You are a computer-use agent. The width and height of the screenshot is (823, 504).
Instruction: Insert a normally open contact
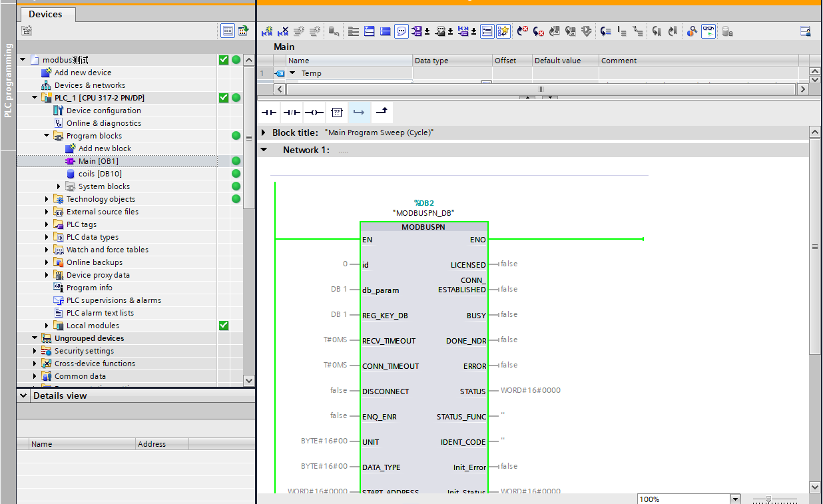(268, 113)
